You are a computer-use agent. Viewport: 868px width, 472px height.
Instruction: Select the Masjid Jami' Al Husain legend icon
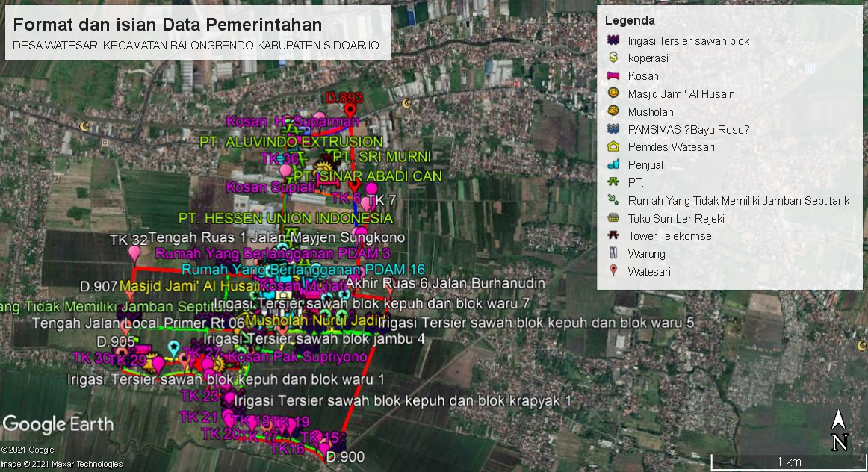coord(613,93)
